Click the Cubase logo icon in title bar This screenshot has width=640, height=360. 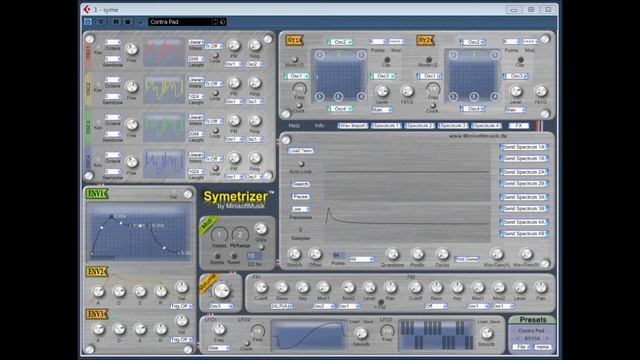click(87, 9)
